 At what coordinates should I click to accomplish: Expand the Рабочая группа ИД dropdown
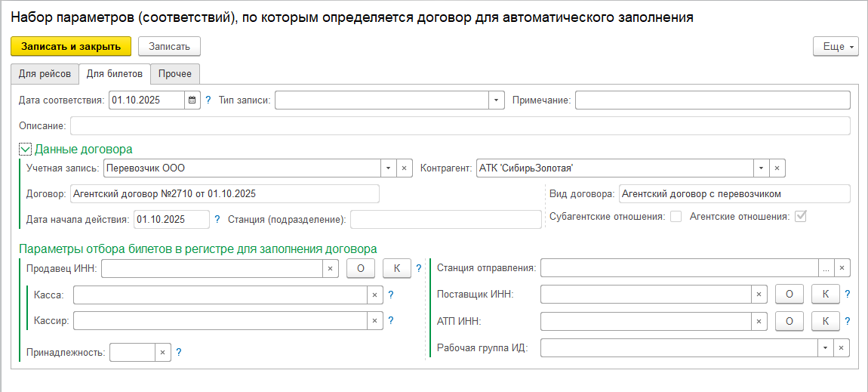826,348
